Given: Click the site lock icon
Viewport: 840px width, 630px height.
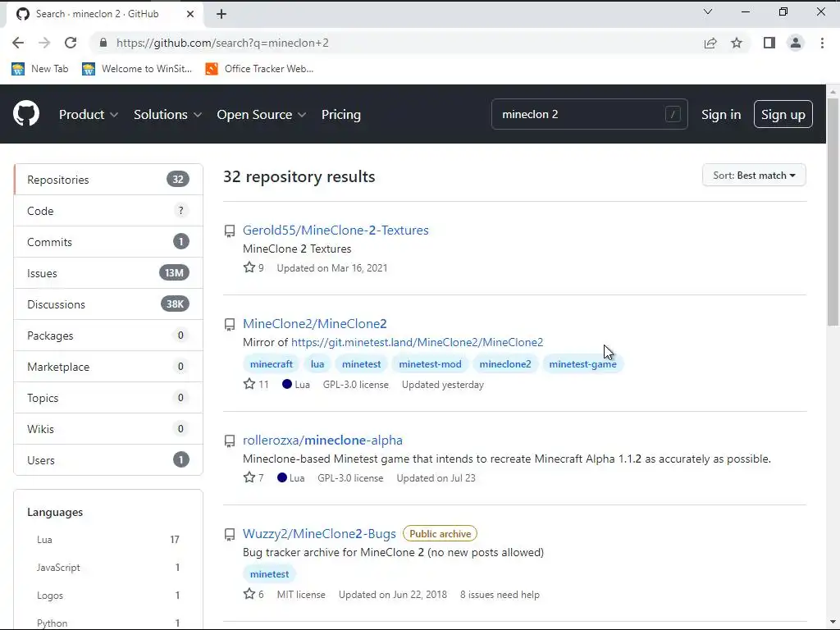Looking at the screenshot, I should (x=103, y=43).
